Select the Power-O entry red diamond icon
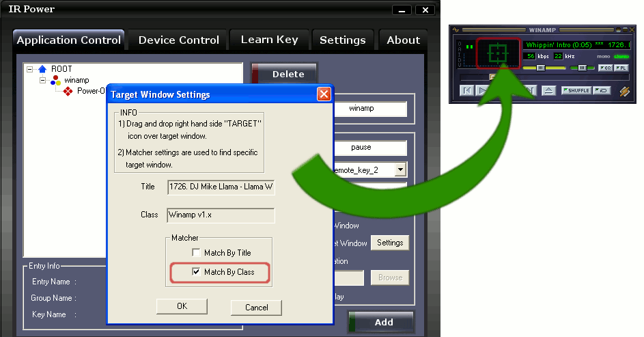Image resolution: width=644 pixels, height=337 pixels. tap(68, 91)
